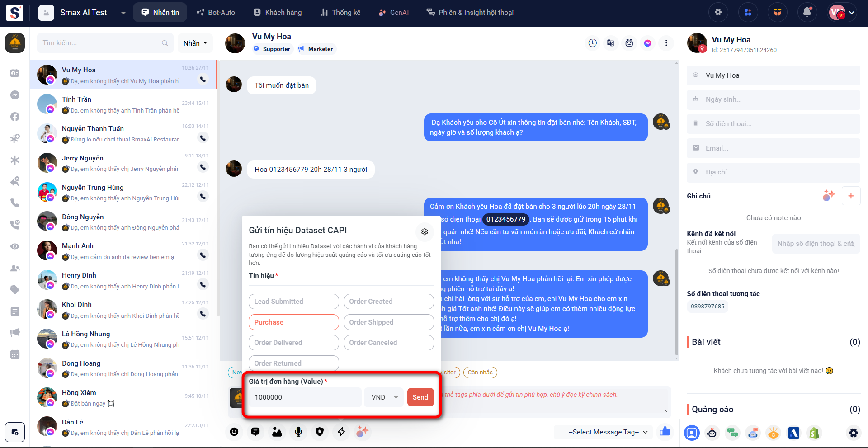Viewport: 868px width, 448px height.
Task: Open the translate icon in chat header
Action: click(x=611, y=43)
